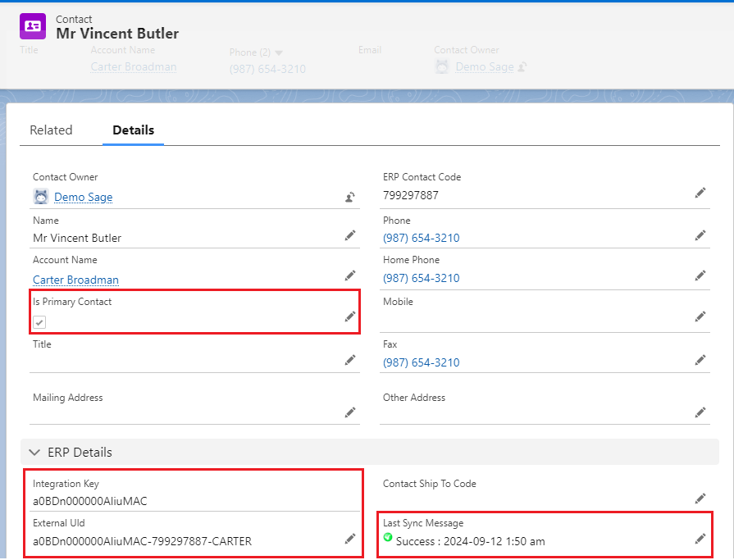
Task: Edit the Name field pencil icon
Action: [x=350, y=235]
